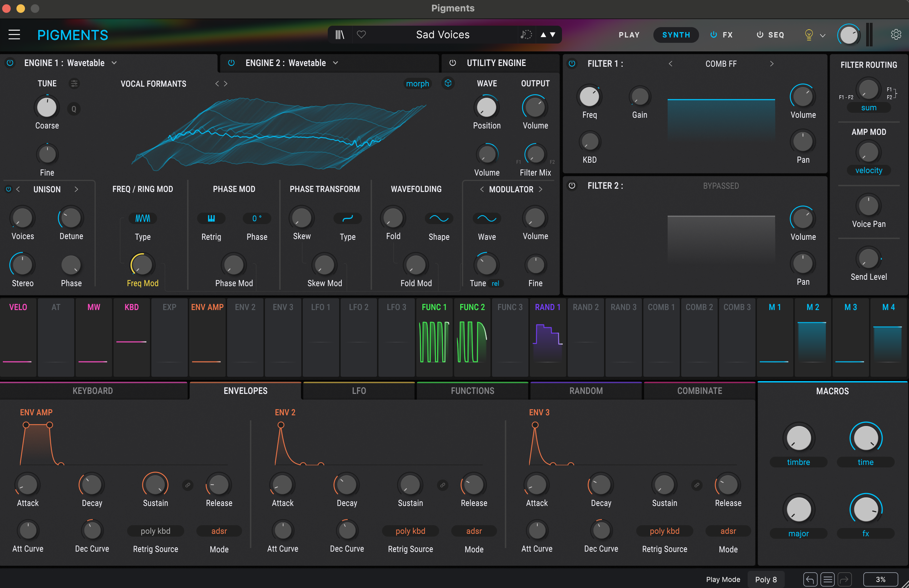Click the Wave Position knob

click(487, 107)
